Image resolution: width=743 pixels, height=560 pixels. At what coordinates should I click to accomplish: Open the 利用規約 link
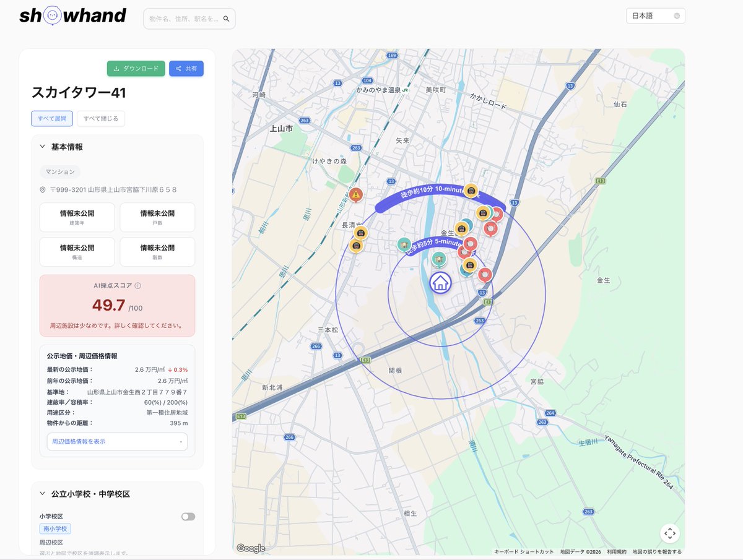click(x=617, y=551)
